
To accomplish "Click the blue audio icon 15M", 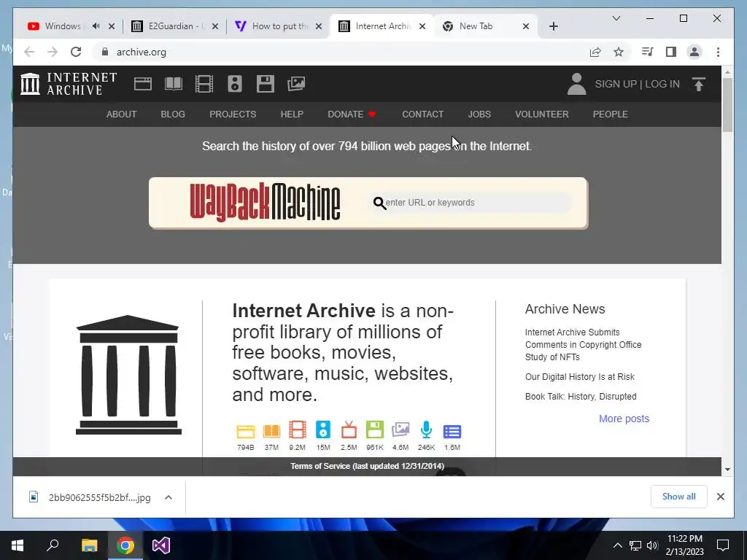I will [x=323, y=430].
